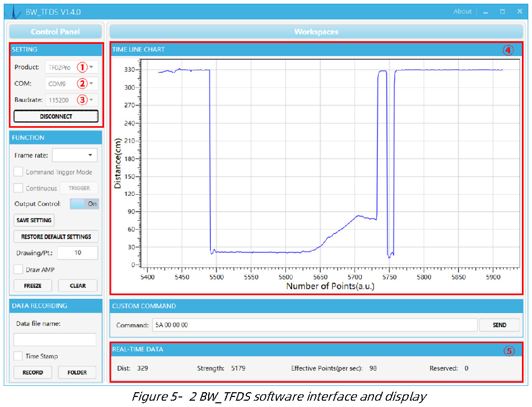Click the BW_TFDS waveform logo icon

tap(13, 12)
